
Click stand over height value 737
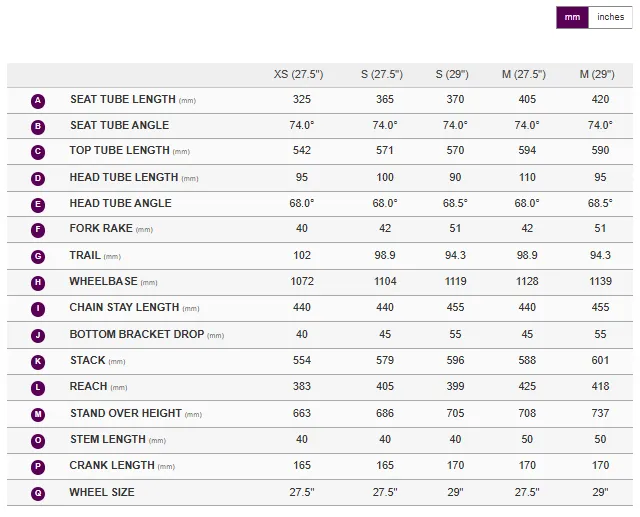(x=600, y=413)
